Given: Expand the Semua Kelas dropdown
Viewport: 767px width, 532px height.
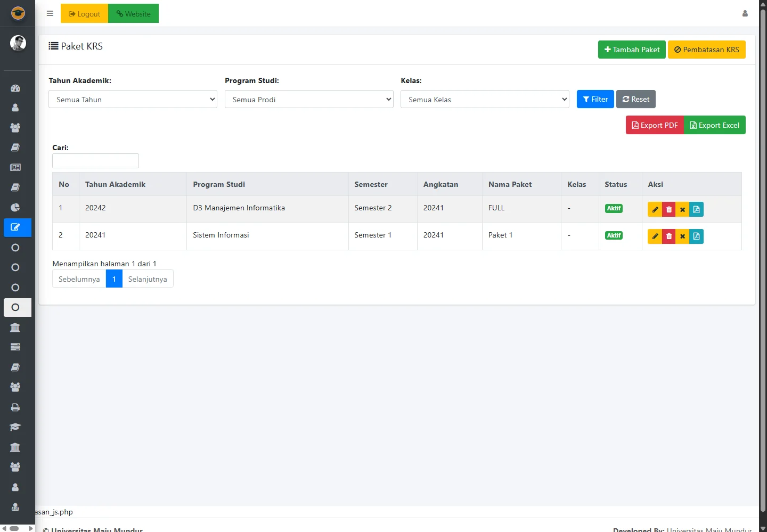Looking at the screenshot, I should click(x=484, y=100).
